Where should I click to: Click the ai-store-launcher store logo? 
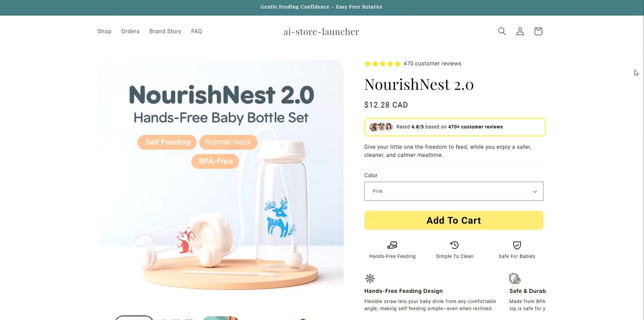(322, 32)
